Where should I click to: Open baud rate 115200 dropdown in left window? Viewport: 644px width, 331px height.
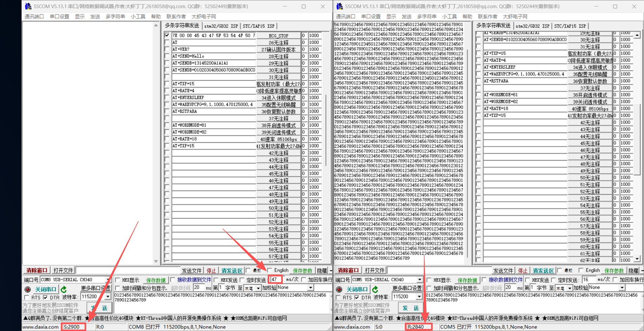point(108,297)
